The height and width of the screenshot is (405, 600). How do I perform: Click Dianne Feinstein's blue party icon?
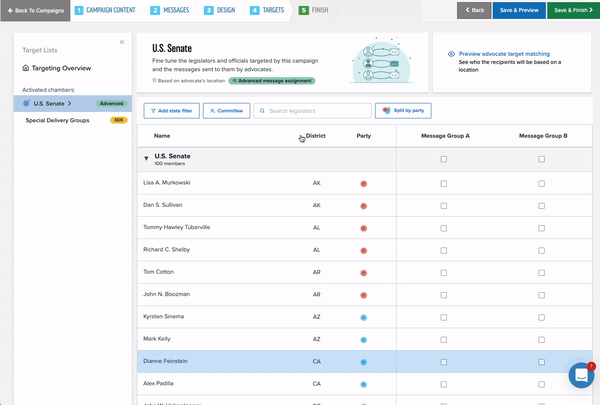[x=364, y=362]
